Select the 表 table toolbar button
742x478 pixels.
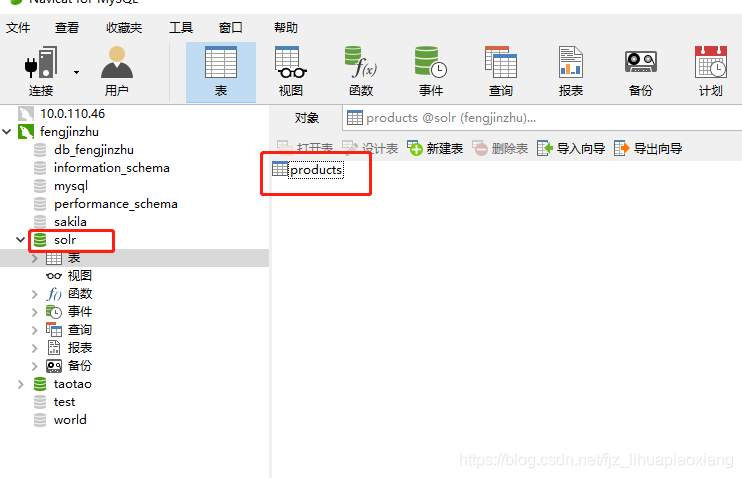pos(221,72)
